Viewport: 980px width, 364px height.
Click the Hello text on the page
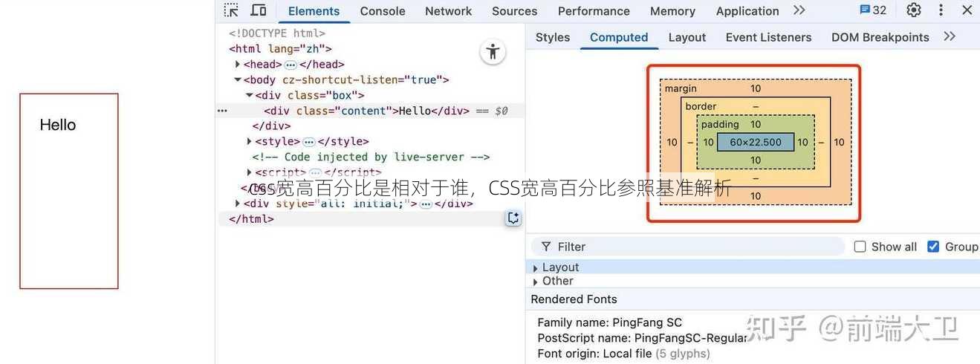(x=58, y=125)
